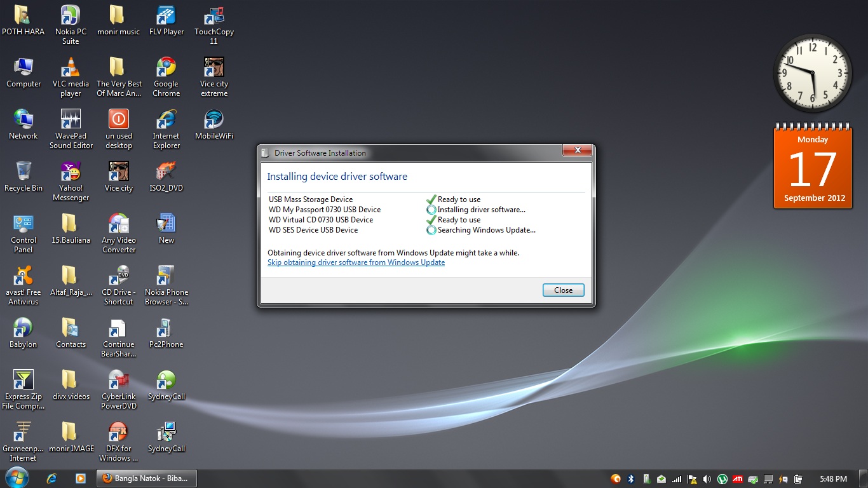868x488 pixels.
Task: Click 'Searching Windows Update...' status text
Action: point(487,230)
